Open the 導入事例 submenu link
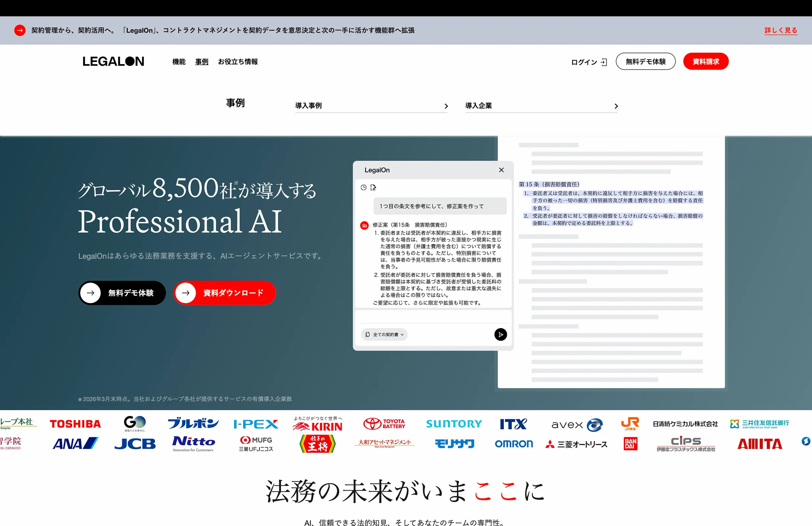This screenshot has width=812, height=526. click(371, 106)
